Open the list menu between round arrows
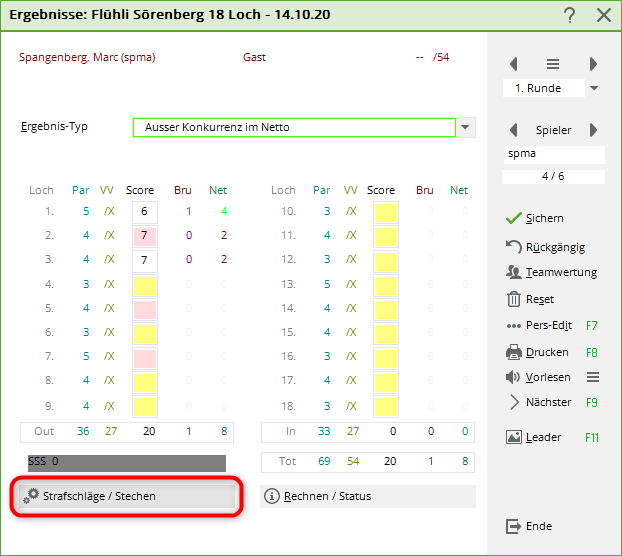This screenshot has height=556, width=622. coord(553,64)
